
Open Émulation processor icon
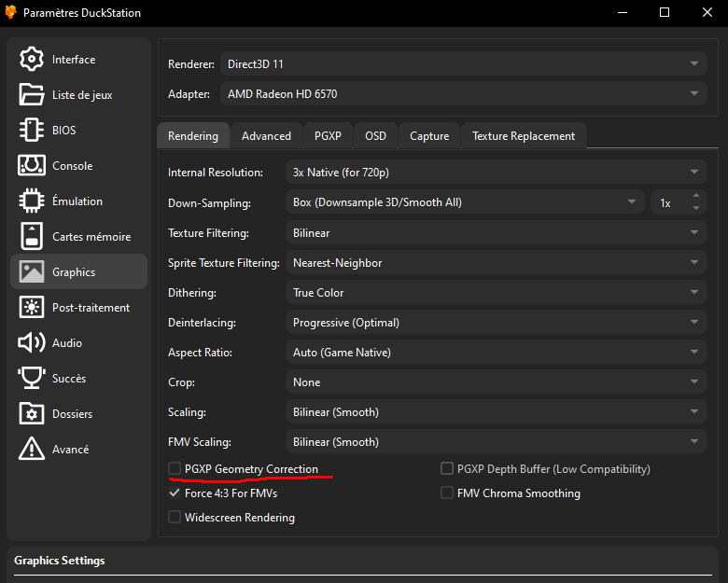tap(32, 201)
